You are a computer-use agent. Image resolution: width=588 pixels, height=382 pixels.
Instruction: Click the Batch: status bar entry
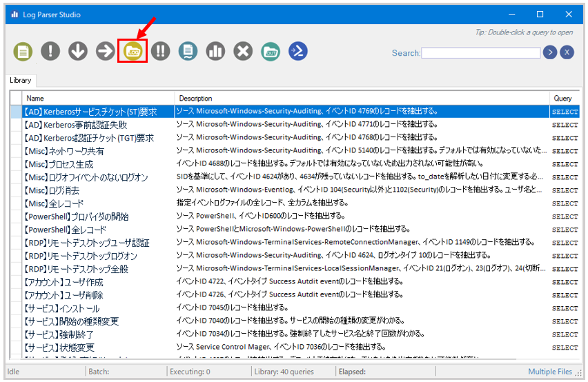99,372
